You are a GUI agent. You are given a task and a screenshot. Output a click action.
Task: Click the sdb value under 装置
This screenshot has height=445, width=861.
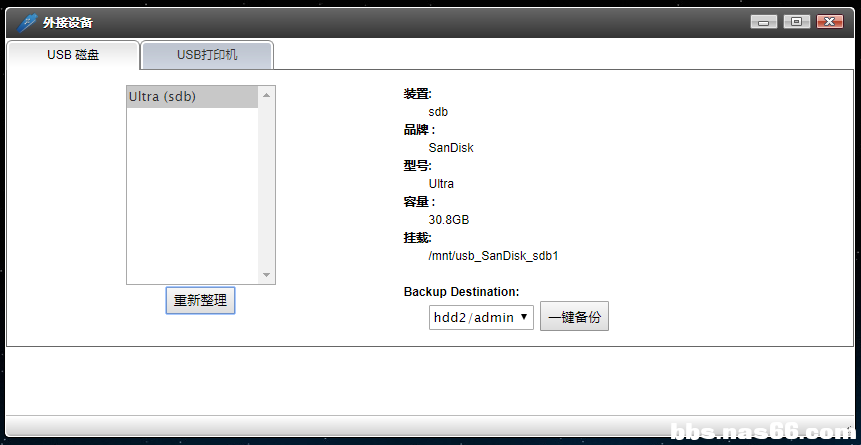click(x=438, y=112)
